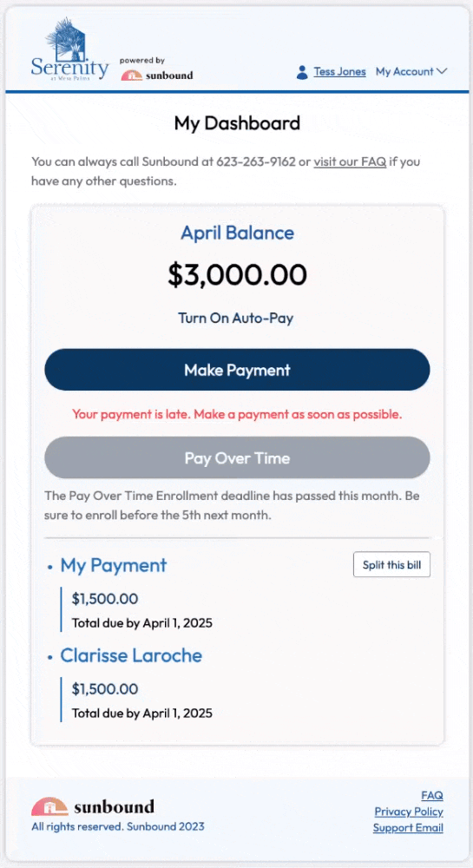Screen dimensions: 473x868
Task: Open the FAQ link in the footer
Action: click(x=432, y=795)
